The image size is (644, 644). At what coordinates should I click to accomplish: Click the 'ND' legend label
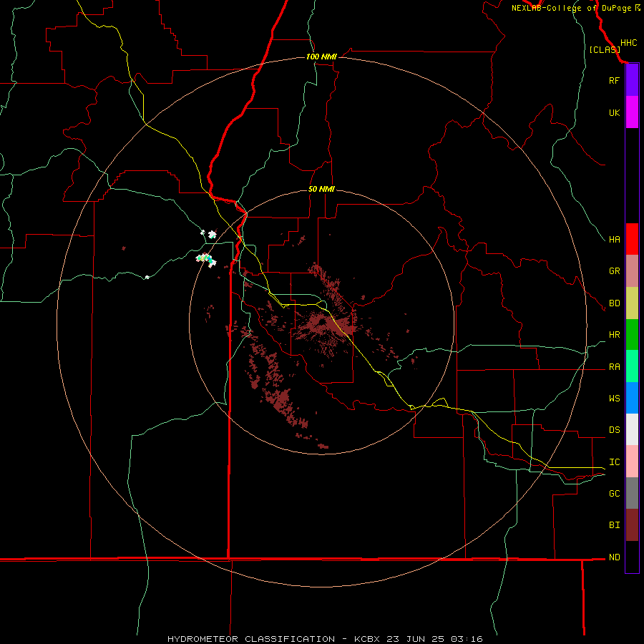(614, 557)
